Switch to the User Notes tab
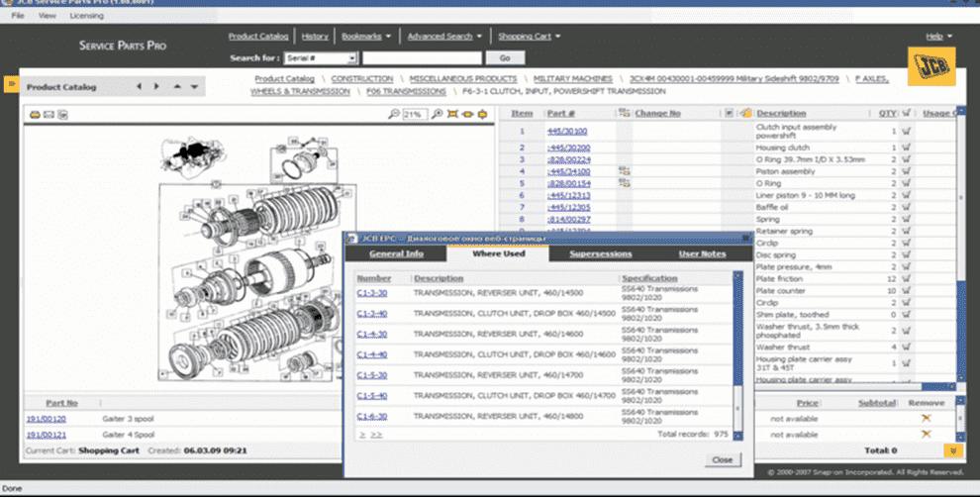Screen dimensions: 980x498 click(702, 253)
